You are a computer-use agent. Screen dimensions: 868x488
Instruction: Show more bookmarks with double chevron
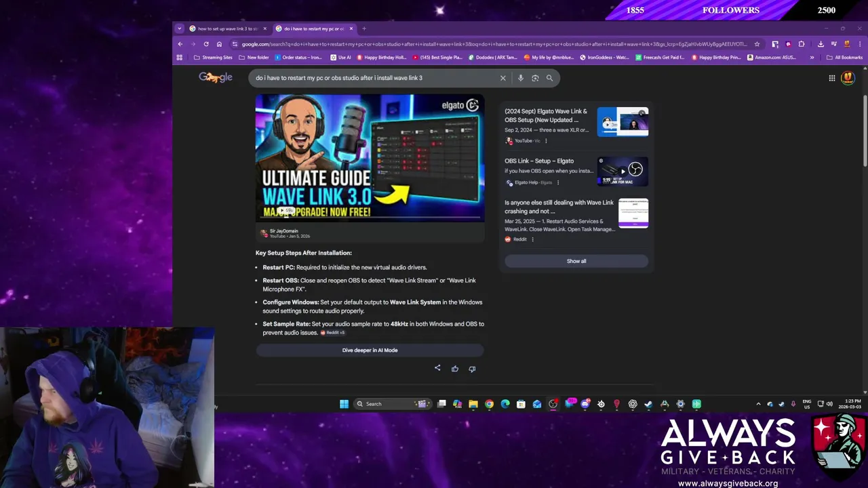(x=812, y=58)
